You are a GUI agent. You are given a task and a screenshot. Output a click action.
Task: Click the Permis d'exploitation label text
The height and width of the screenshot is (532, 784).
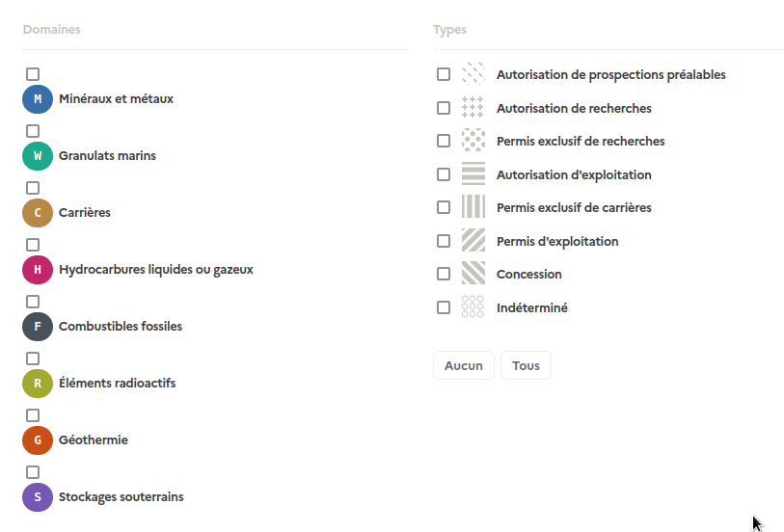pyautogui.click(x=557, y=241)
